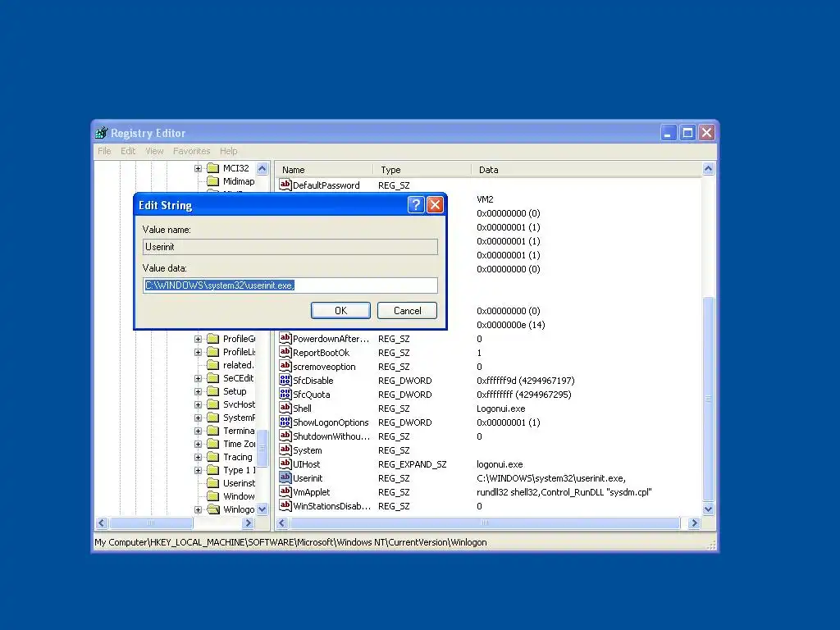Click the WinStationsDisab... value icon
Viewport: 840px width, 630px height.
tap(285, 505)
